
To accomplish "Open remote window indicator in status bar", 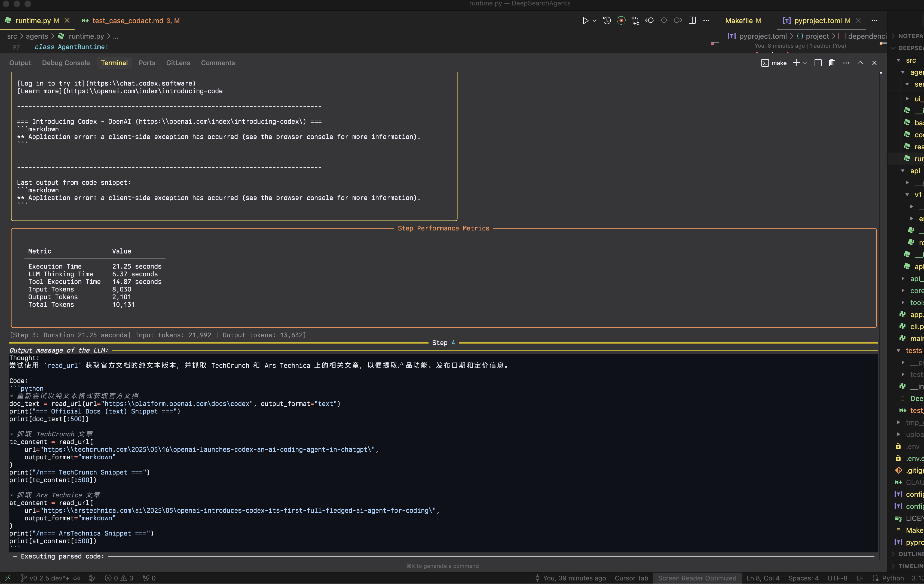I will pos(8,578).
